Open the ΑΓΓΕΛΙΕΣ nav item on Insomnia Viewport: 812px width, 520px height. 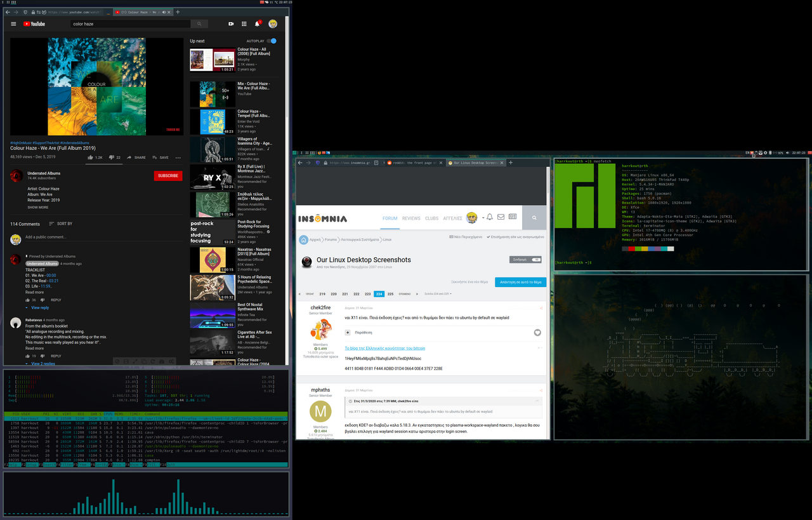tap(452, 218)
